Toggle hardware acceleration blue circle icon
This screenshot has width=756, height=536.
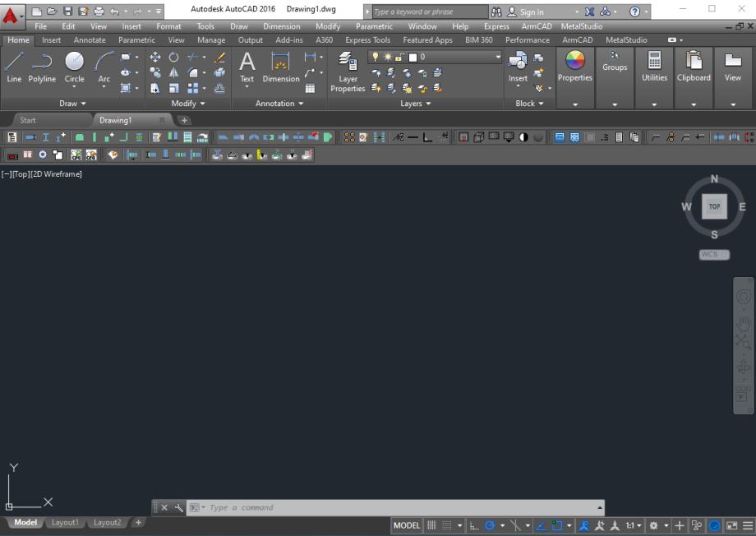(715, 525)
